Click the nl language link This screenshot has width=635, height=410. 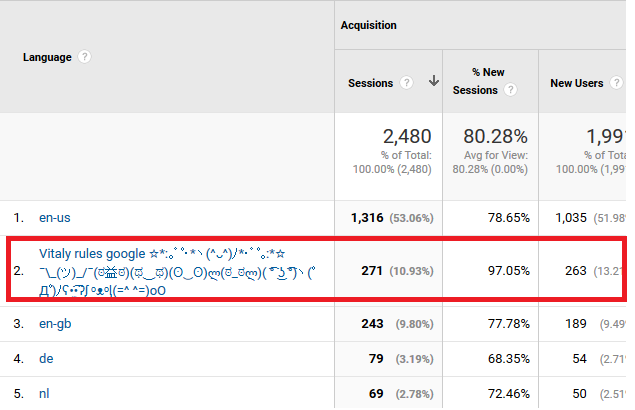(44, 394)
